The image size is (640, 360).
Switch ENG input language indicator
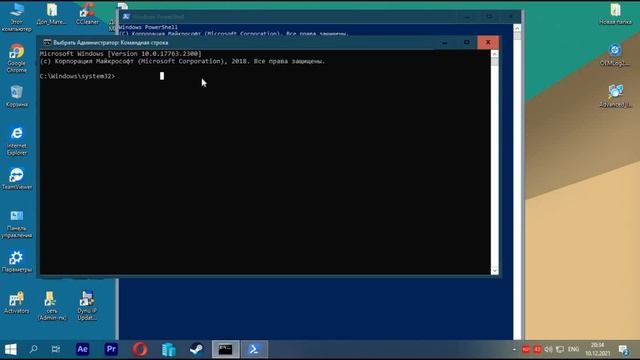[573, 349]
